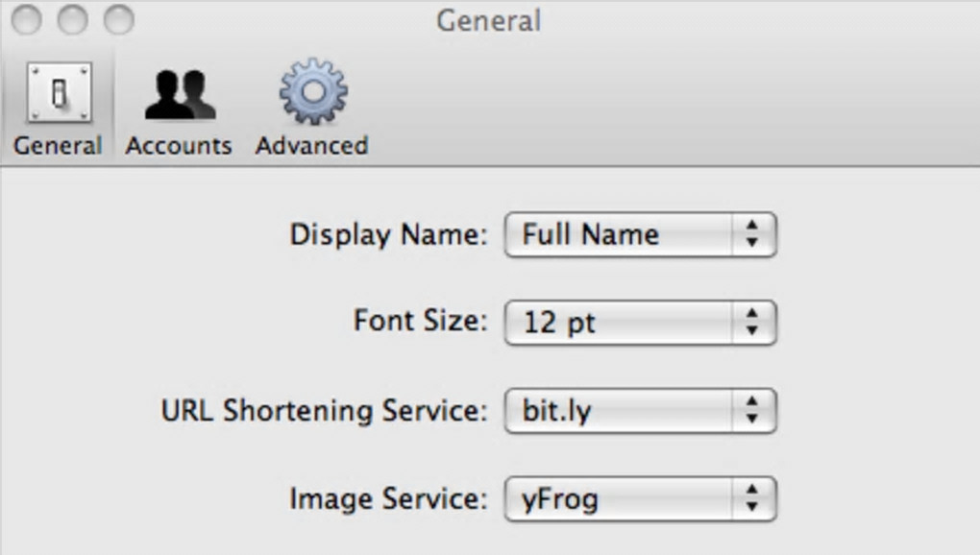980x555 pixels.
Task: Select the General switch icon
Action: tap(59, 93)
